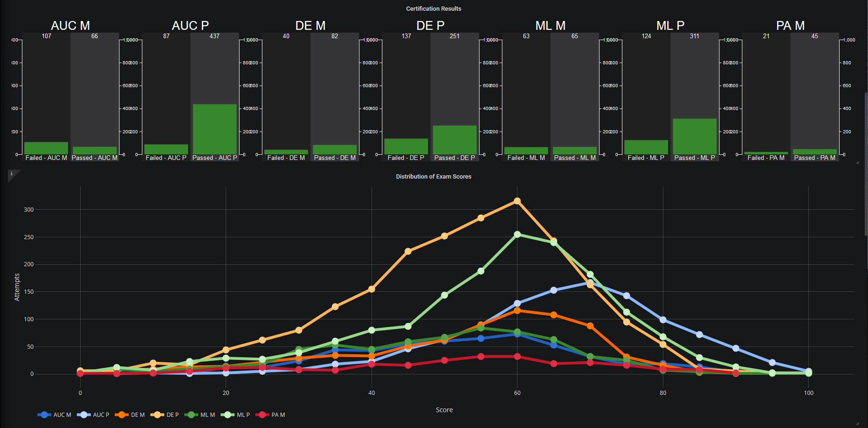Image resolution: width=868 pixels, height=428 pixels.
Task: Click the Attempts y-axis title
Action: 17,287
